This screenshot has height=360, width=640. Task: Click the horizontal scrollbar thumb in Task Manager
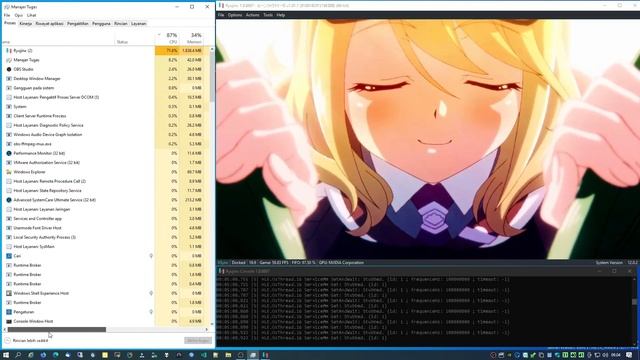pyautogui.click(x=57, y=329)
